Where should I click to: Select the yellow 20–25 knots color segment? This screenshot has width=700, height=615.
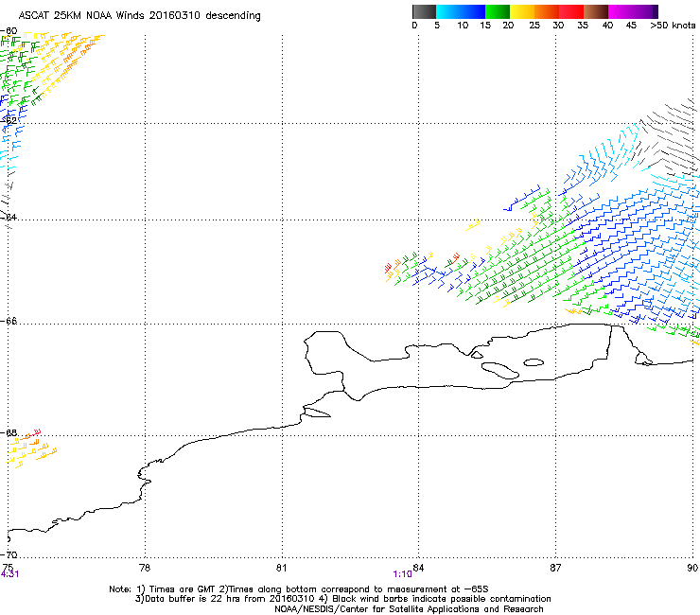(522, 11)
